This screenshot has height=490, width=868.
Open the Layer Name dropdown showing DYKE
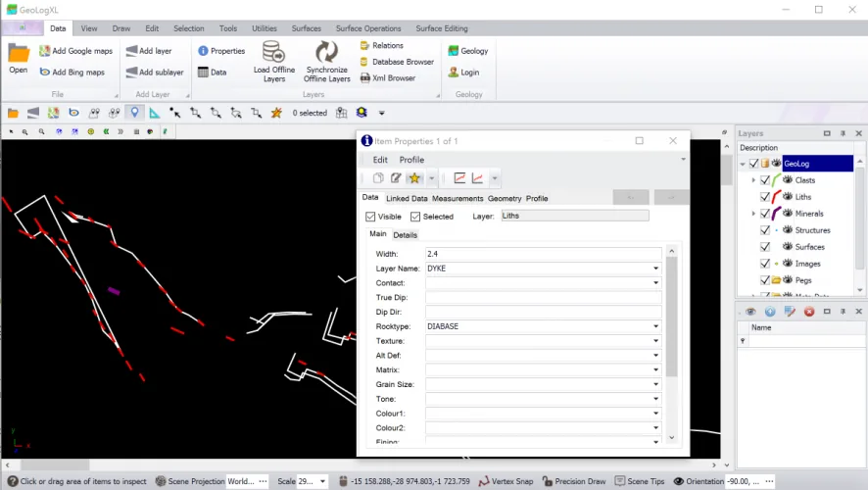(655, 269)
